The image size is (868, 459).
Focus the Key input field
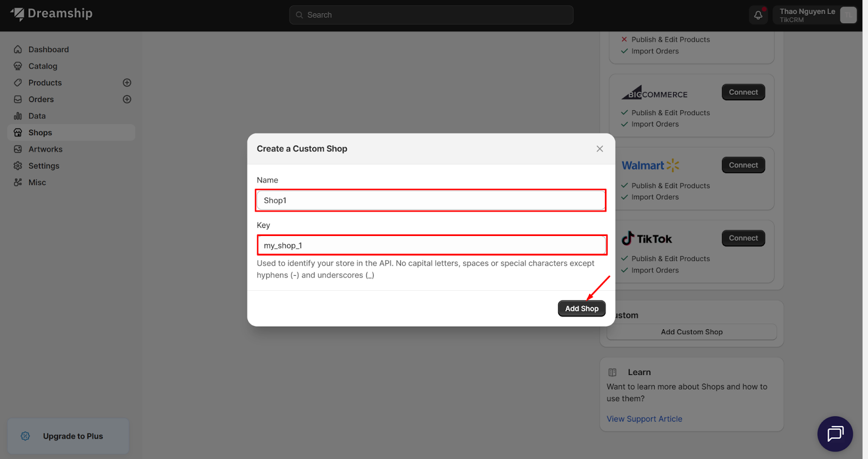point(431,246)
